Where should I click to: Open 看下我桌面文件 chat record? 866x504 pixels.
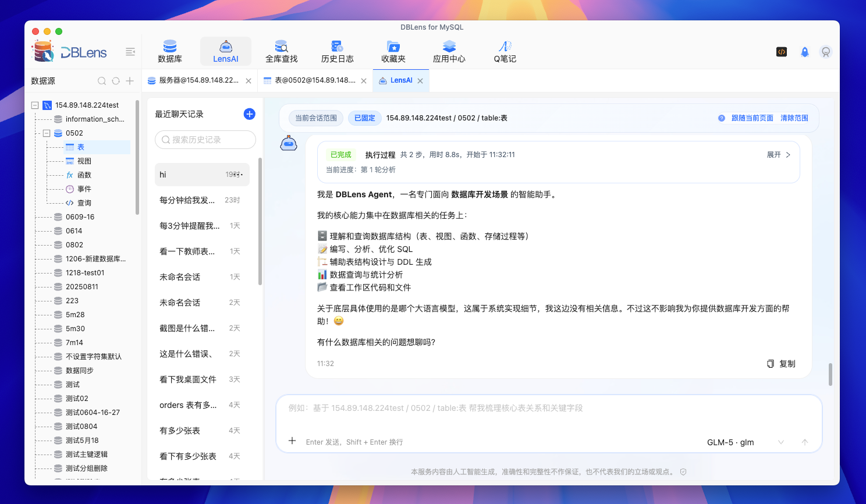(202, 379)
